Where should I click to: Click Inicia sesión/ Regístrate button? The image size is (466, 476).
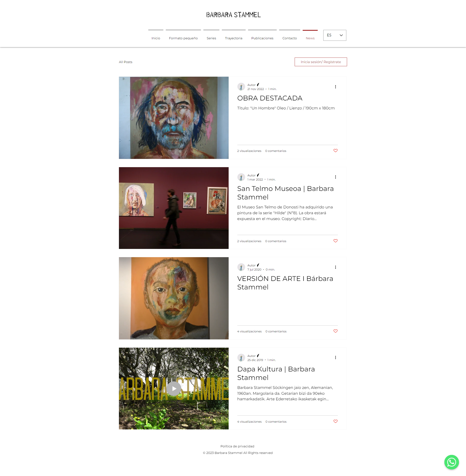click(x=321, y=62)
